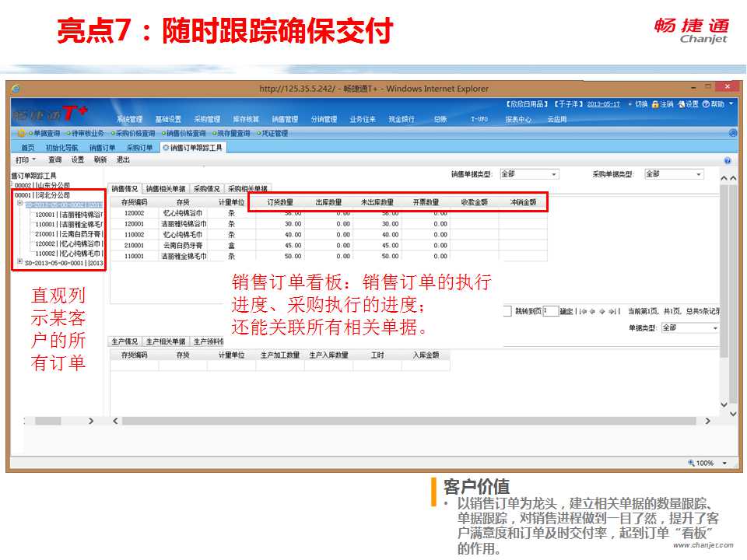This screenshot has width=747, height=560.
Task: Click the zoom magnifier icon showing 100%
Action: (x=693, y=463)
